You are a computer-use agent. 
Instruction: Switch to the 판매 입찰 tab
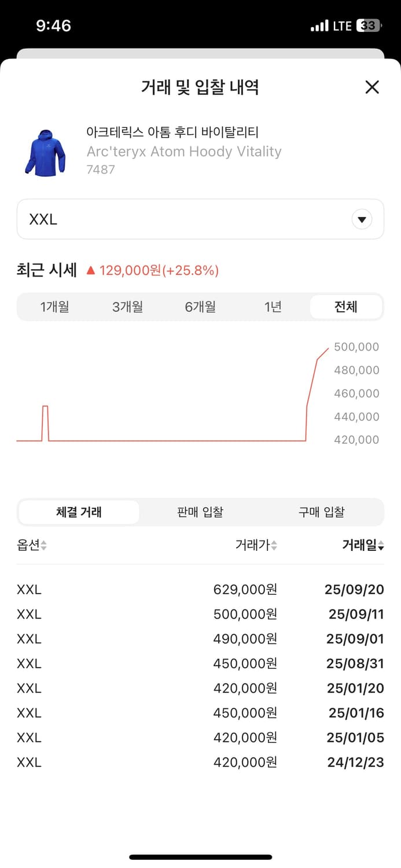tap(200, 512)
